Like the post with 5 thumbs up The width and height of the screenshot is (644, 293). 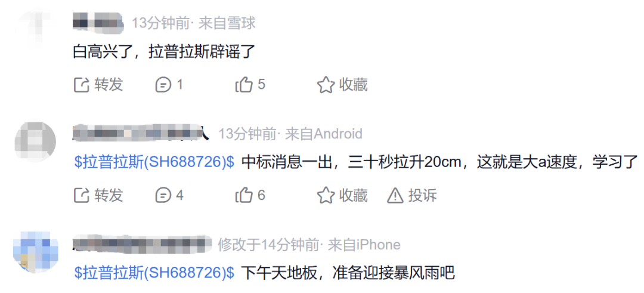click(250, 85)
